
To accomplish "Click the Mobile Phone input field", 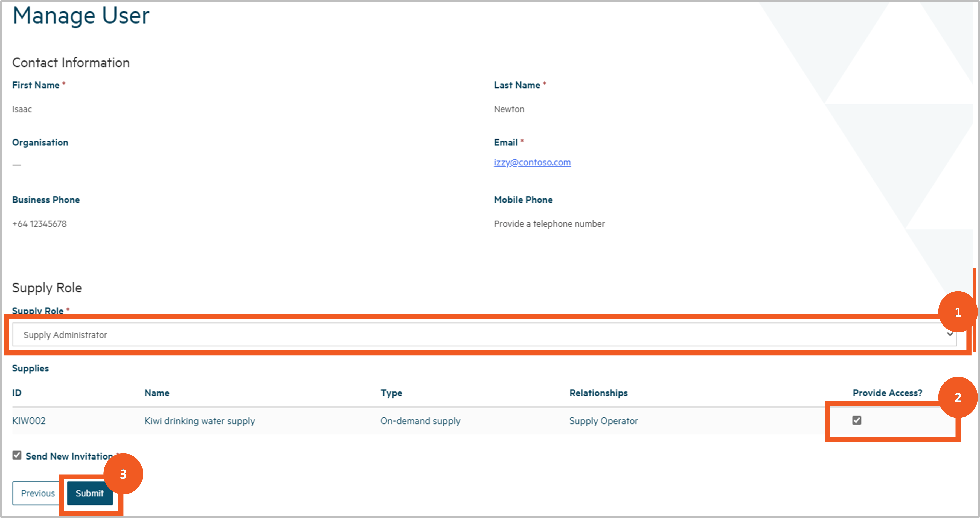I will (x=549, y=224).
